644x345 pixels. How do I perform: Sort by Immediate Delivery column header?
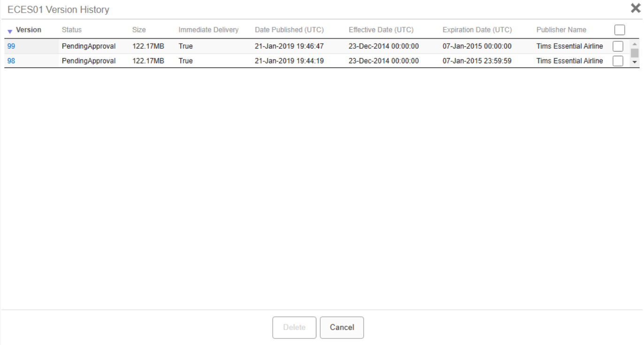click(x=208, y=30)
